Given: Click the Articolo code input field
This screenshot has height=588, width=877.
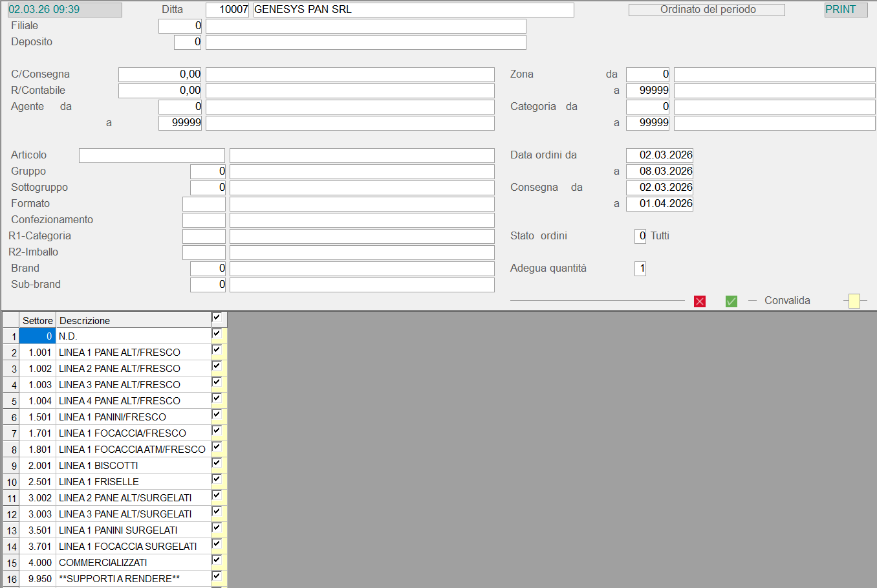Looking at the screenshot, I should point(152,155).
